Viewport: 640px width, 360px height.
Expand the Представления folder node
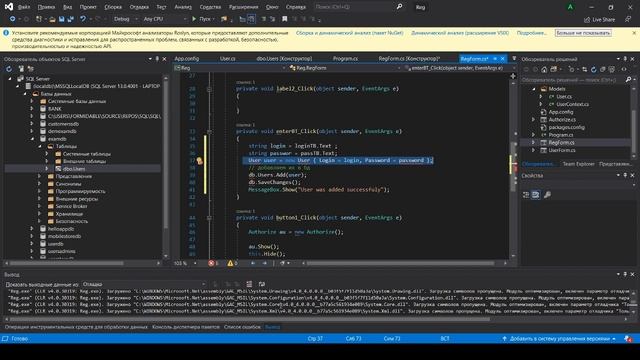[x=40, y=176]
